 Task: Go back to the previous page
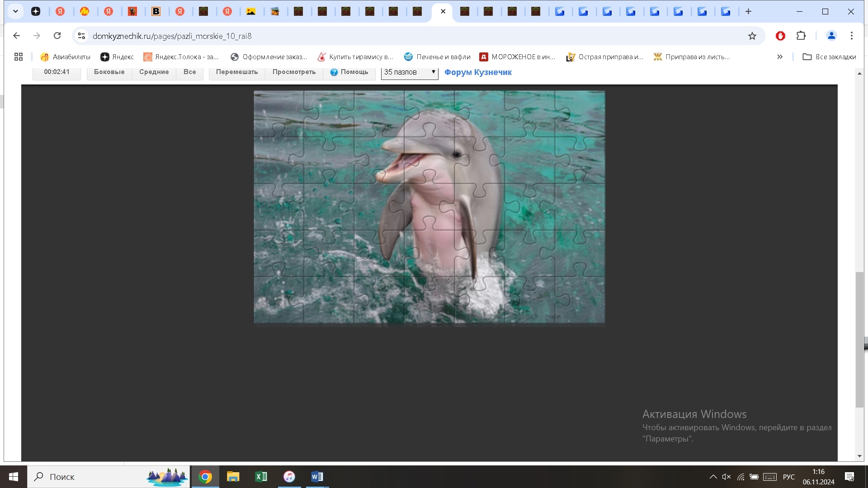(17, 36)
